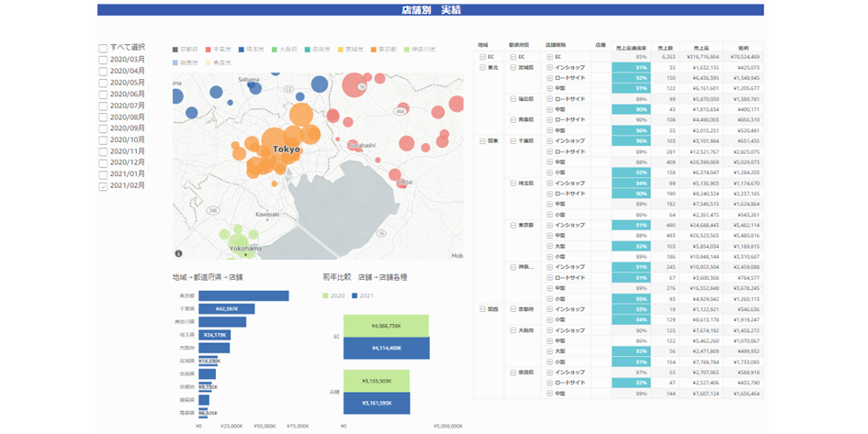This screenshot has width=868, height=434.
Task: Click the ¥70,524,469 gross profit cell
Action: (745, 57)
